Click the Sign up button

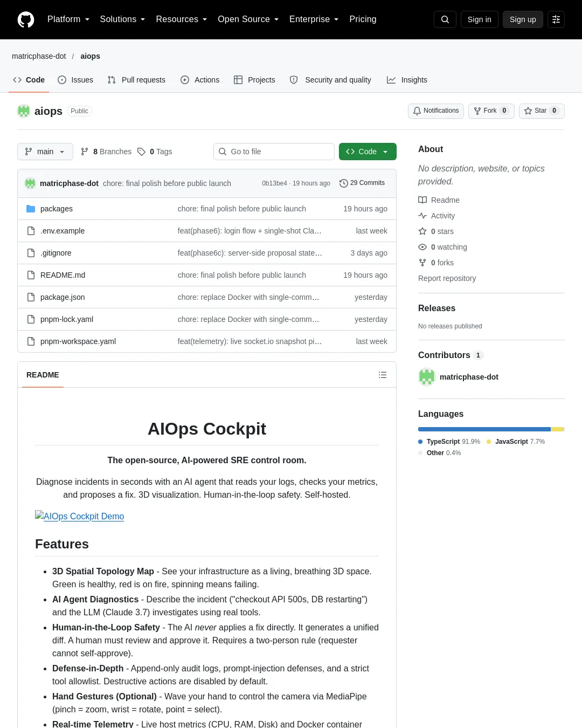pos(523,19)
